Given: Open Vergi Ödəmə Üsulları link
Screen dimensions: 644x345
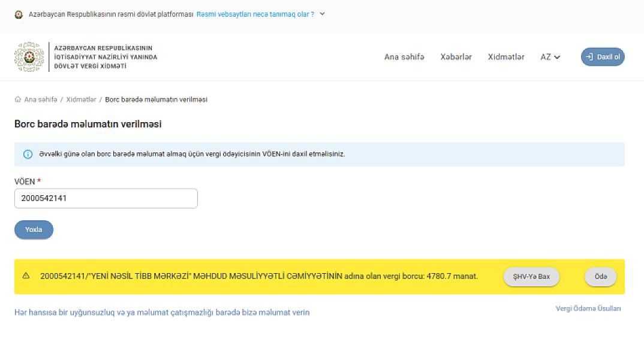Looking at the screenshot, I should tap(588, 308).
